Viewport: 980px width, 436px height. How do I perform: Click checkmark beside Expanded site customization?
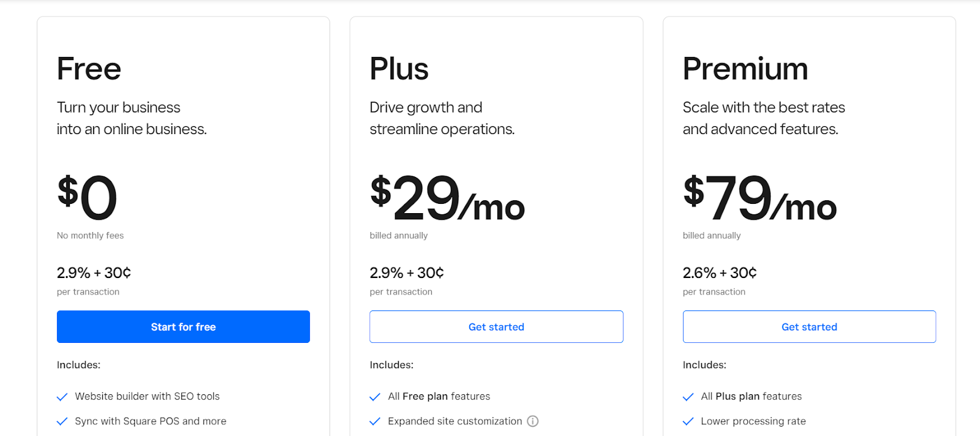click(x=375, y=421)
